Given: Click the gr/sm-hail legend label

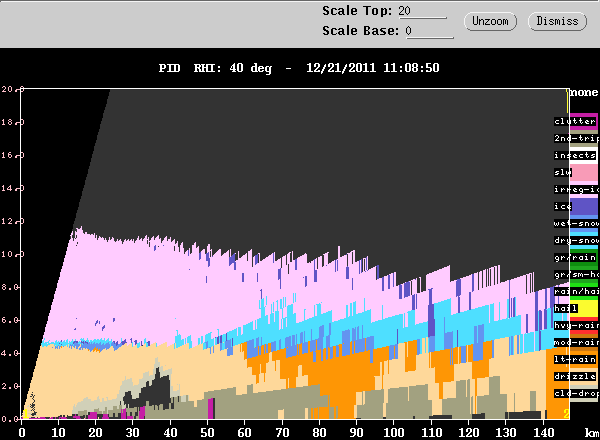Looking at the screenshot, I should [x=576, y=274].
